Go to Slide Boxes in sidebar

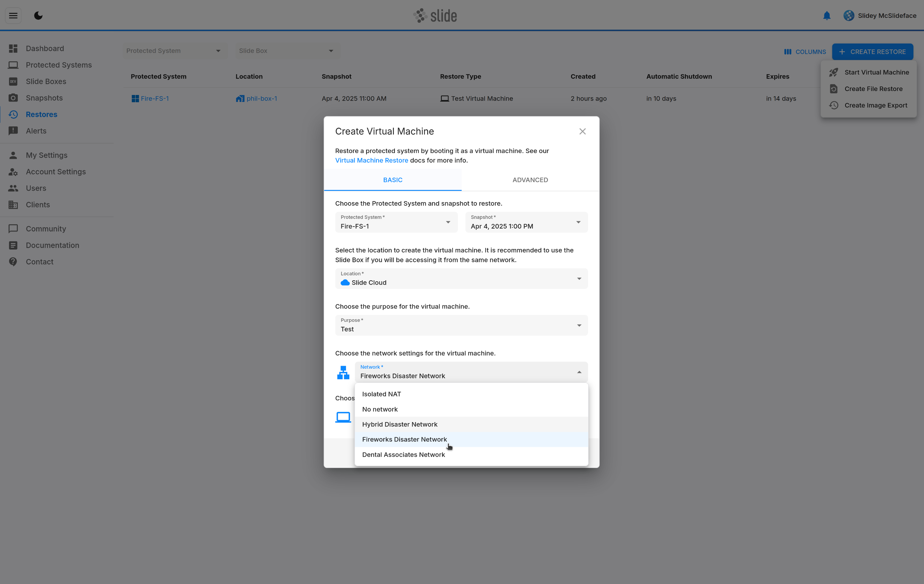coord(46,81)
